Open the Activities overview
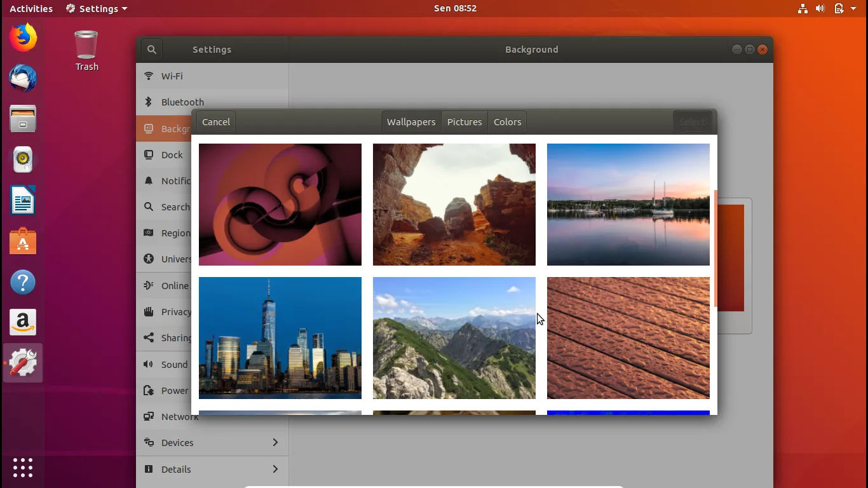 (31, 8)
